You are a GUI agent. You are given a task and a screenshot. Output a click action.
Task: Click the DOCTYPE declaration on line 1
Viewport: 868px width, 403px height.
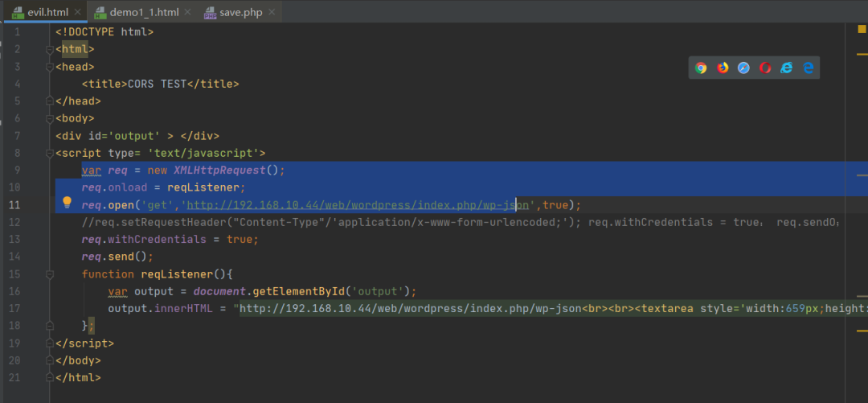point(104,32)
